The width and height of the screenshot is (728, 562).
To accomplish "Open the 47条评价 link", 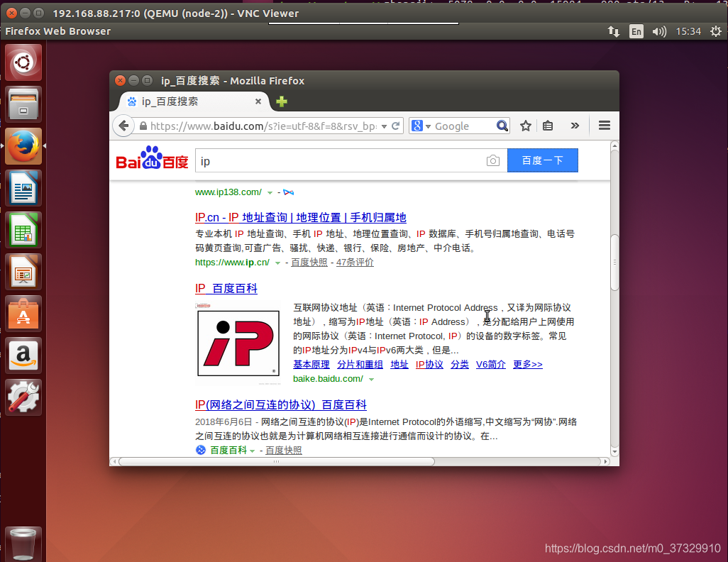I will [x=355, y=263].
